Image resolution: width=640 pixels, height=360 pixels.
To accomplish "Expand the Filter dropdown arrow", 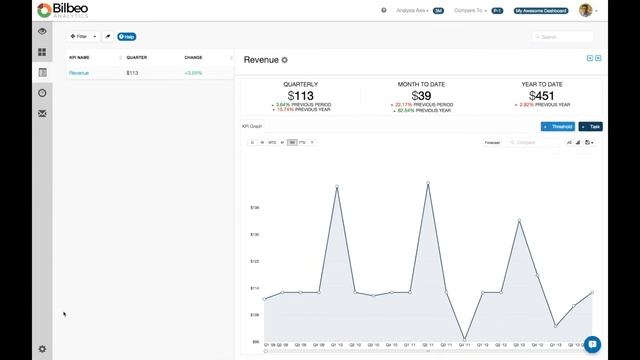I will coord(95,36).
